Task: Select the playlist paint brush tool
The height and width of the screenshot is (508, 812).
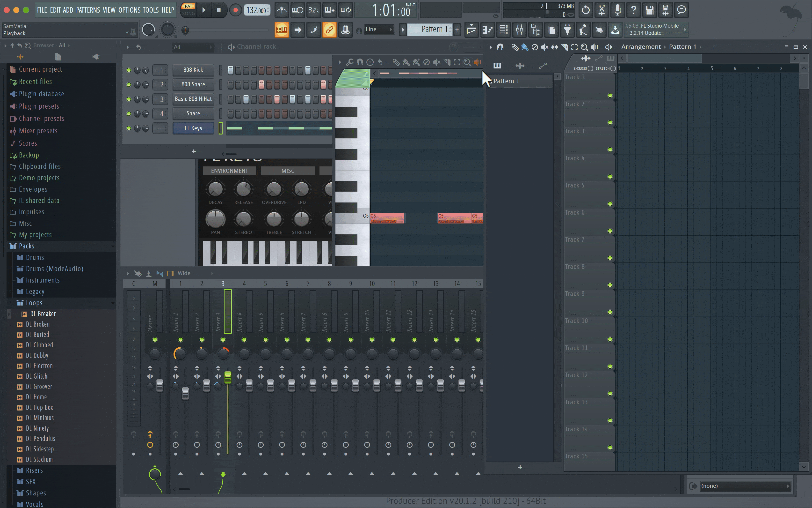Action: (525, 47)
